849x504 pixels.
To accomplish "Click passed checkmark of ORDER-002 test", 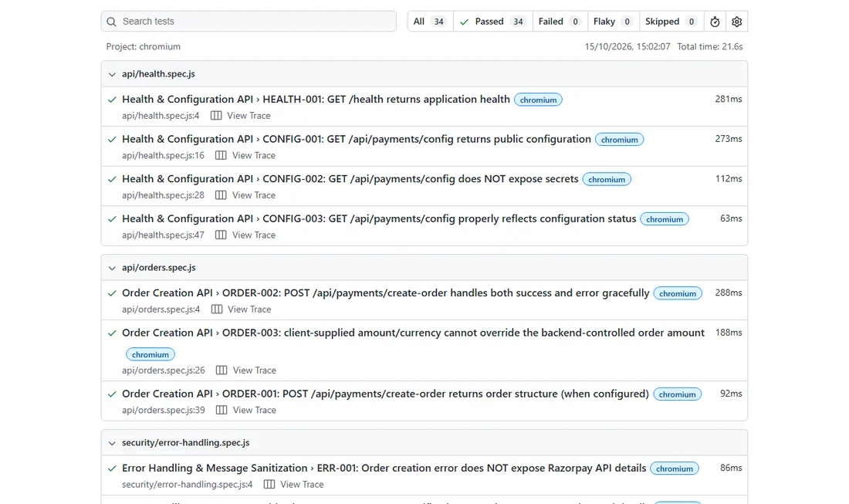I will tap(112, 294).
